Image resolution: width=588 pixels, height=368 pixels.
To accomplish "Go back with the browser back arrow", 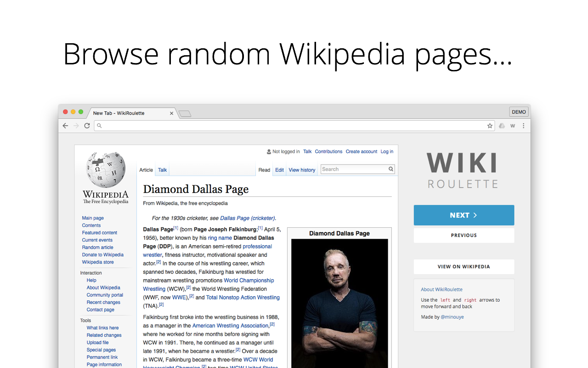I will tap(65, 126).
